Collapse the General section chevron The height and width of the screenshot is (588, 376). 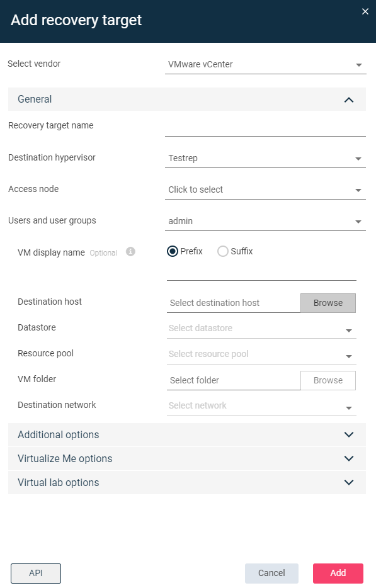349,99
